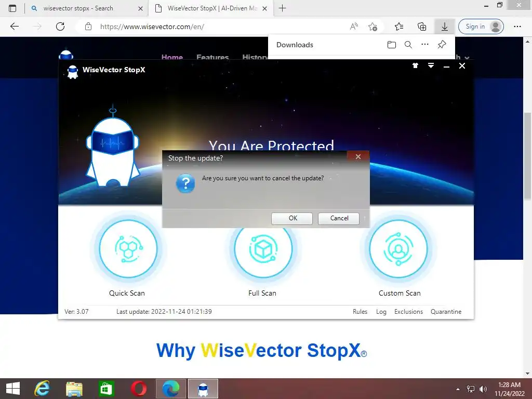Toggle Read aloud icon in address bar

(x=354, y=26)
